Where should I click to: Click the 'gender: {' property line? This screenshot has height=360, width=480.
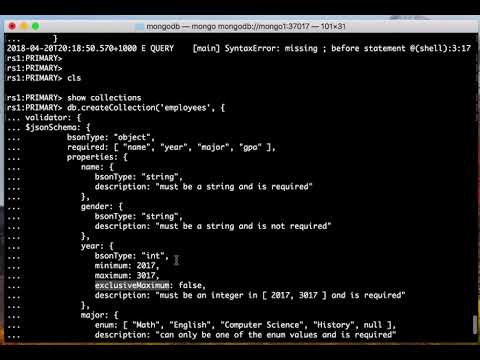(102, 206)
